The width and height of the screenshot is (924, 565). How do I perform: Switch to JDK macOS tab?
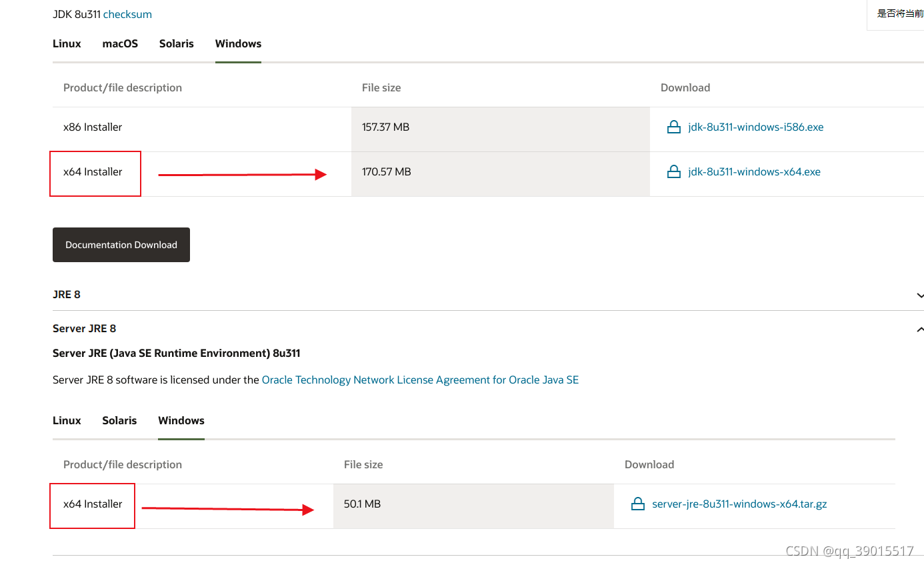click(x=120, y=43)
